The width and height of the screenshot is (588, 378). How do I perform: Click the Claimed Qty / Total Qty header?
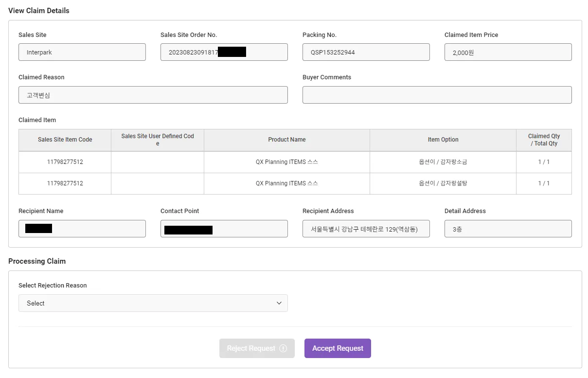[x=544, y=140]
